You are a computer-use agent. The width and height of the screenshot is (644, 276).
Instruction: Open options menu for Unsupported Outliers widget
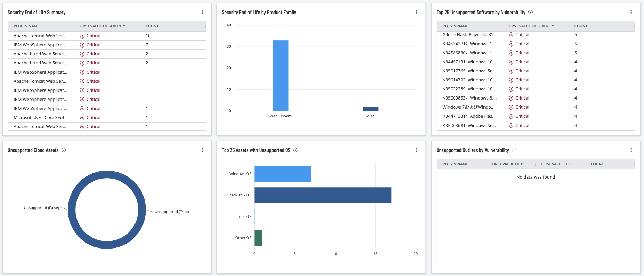[631, 150]
